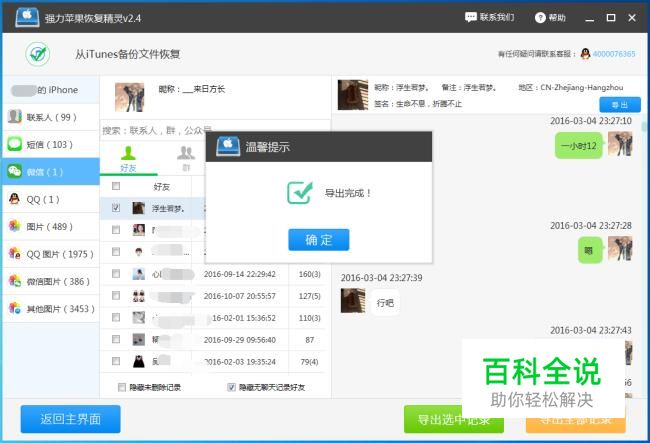Click message count 160(3)
Image resolution: width=650 pixels, height=443 pixels.
[309, 274]
